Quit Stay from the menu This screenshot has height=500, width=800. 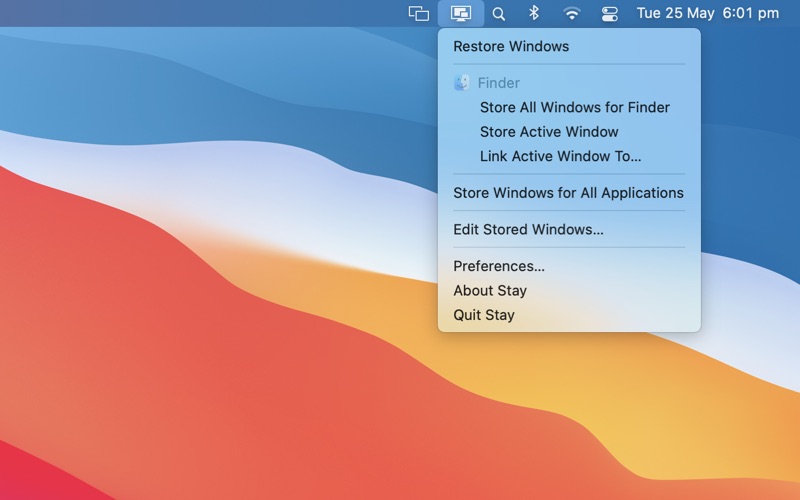(484, 314)
